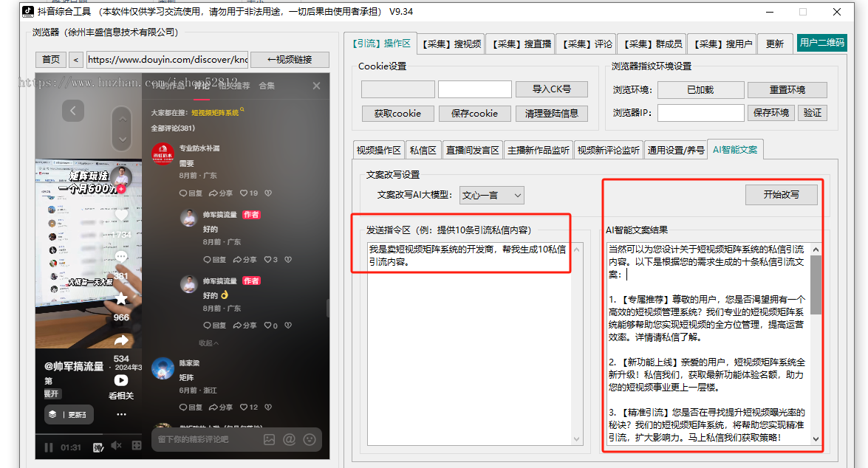
Task: Open comments via speech bubble icon
Action: pyautogui.click(x=121, y=257)
